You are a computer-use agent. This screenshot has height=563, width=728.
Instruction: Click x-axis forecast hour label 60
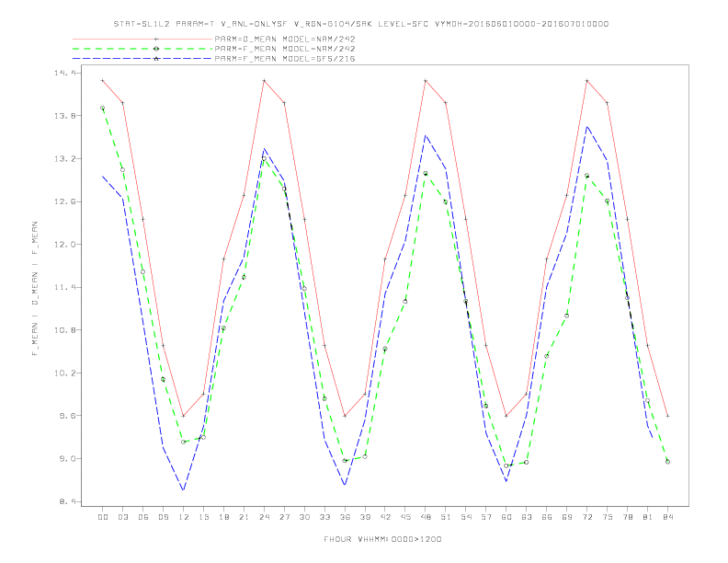click(x=506, y=517)
